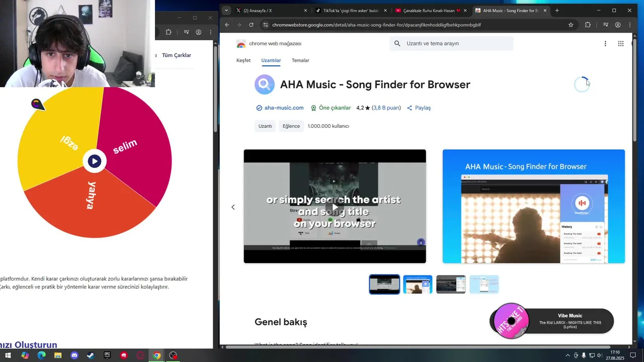644x362 pixels.
Task: Open the Uzantılar tab
Action: tap(271, 60)
